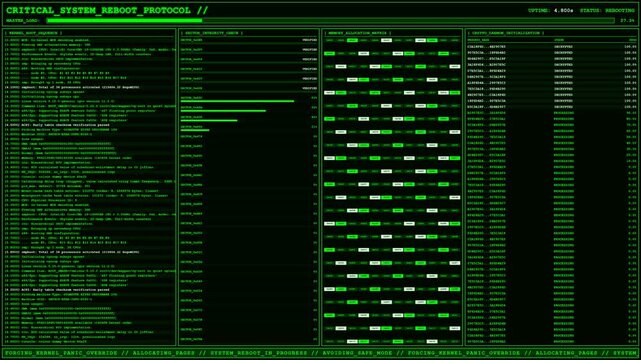This screenshot has height=360, width=641.
Task: Select the MEMORY_ALLOCATION_MATRIX panel header
Action: point(358,33)
